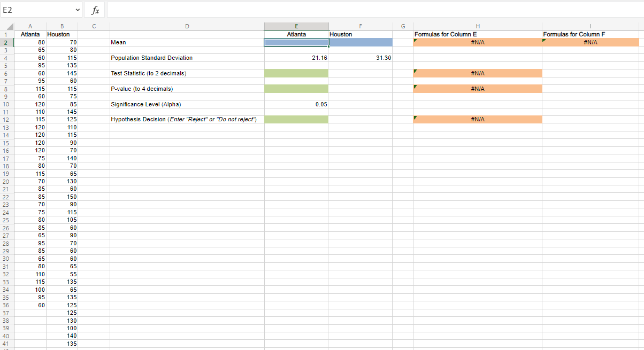Click the green Test Statistic answer cell

tap(296, 73)
